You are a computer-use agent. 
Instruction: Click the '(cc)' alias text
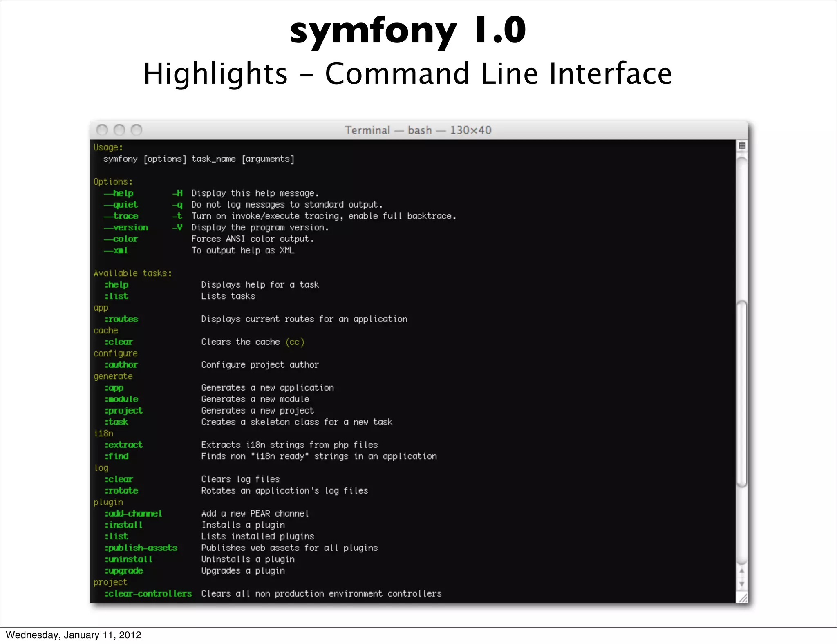point(295,342)
